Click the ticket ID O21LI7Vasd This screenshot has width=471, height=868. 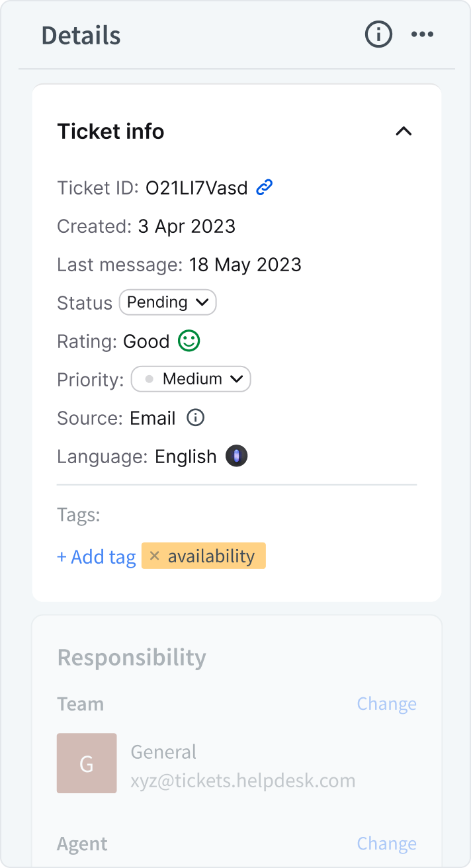coord(196,188)
